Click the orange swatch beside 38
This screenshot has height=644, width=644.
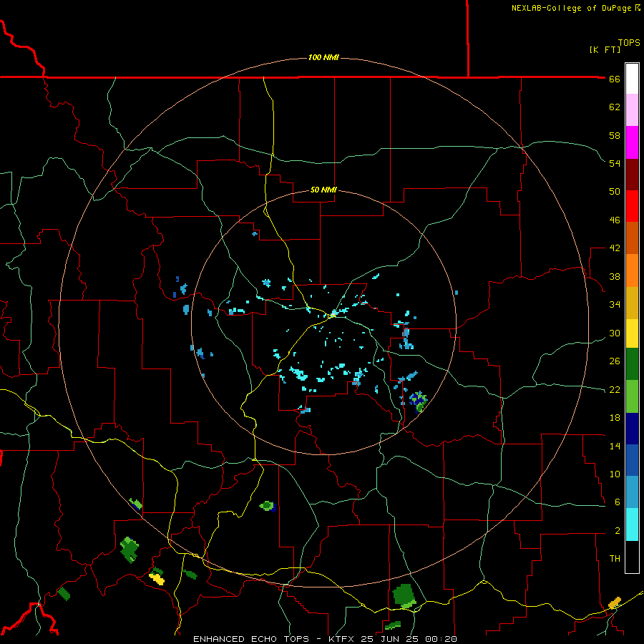[632, 270]
